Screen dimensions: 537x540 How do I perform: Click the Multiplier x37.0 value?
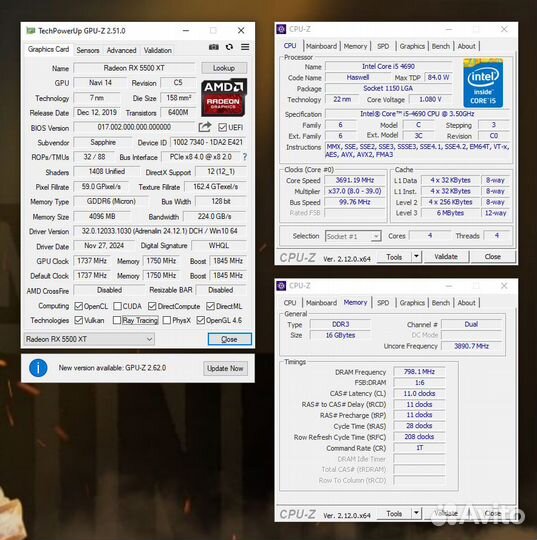[x=355, y=191]
